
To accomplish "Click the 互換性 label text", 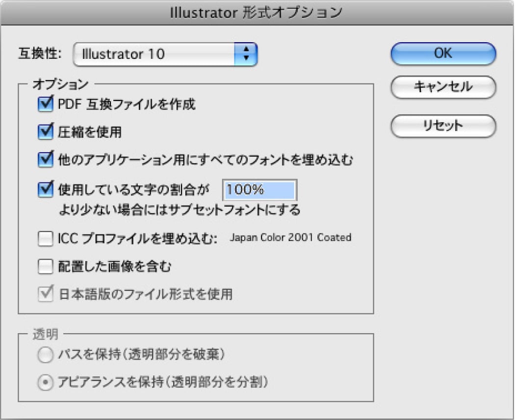I will pyautogui.click(x=39, y=53).
